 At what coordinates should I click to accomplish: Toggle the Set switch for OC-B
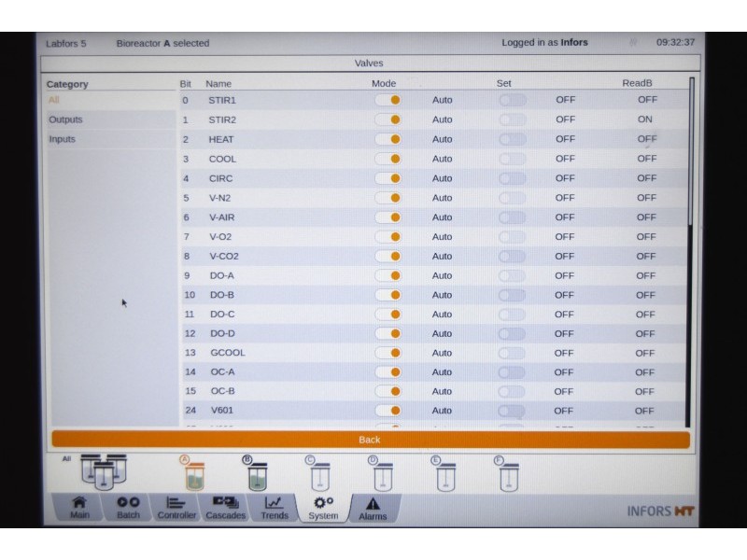[512, 391]
